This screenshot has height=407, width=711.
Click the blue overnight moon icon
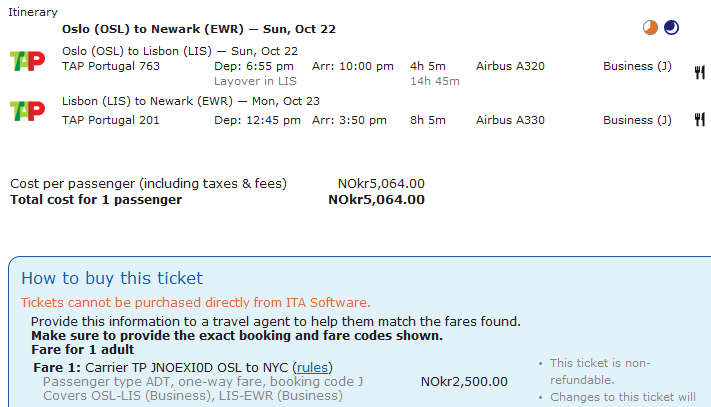click(671, 28)
